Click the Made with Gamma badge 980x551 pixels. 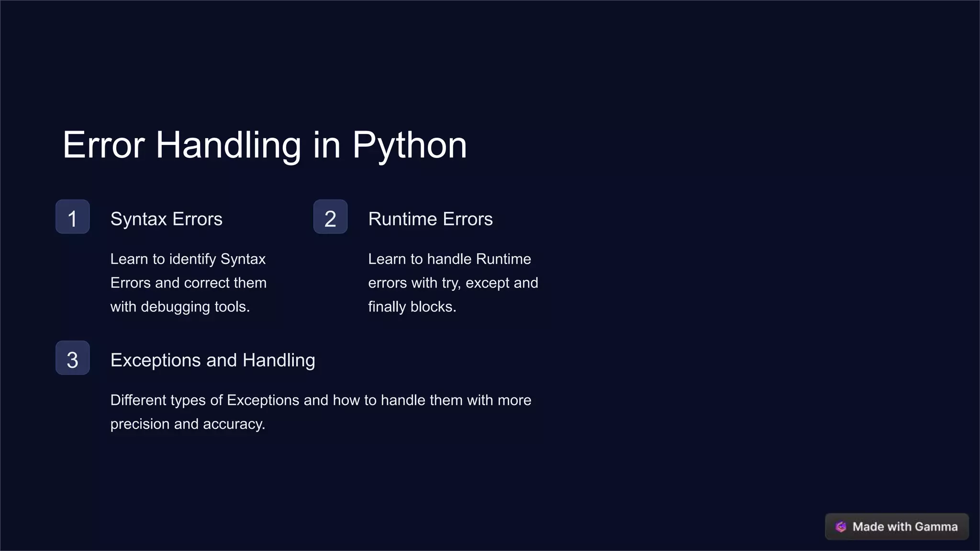(x=897, y=527)
